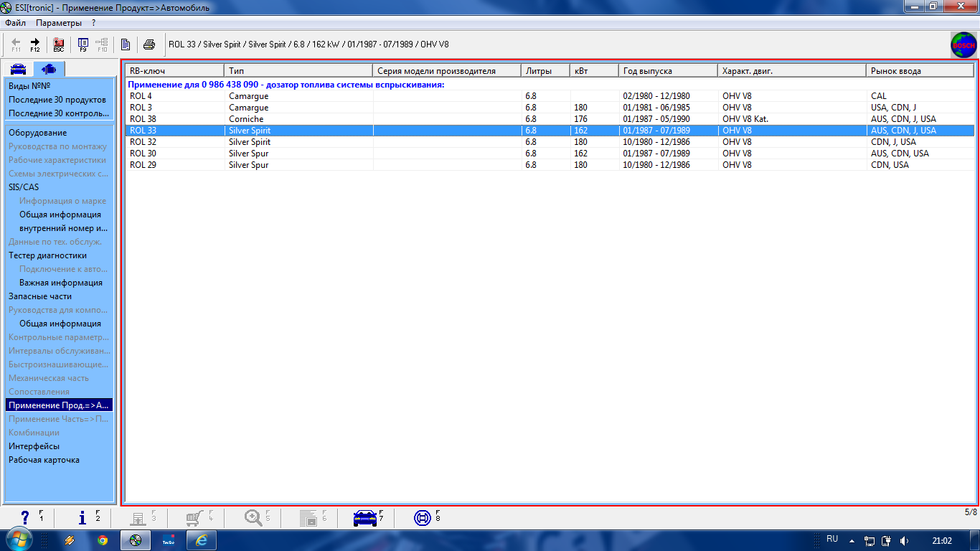Image resolution: width=980 pixels, height=551 pixels.
Task: Select Применение Прод.=>А... entry
Action: [x=60, y=405]
